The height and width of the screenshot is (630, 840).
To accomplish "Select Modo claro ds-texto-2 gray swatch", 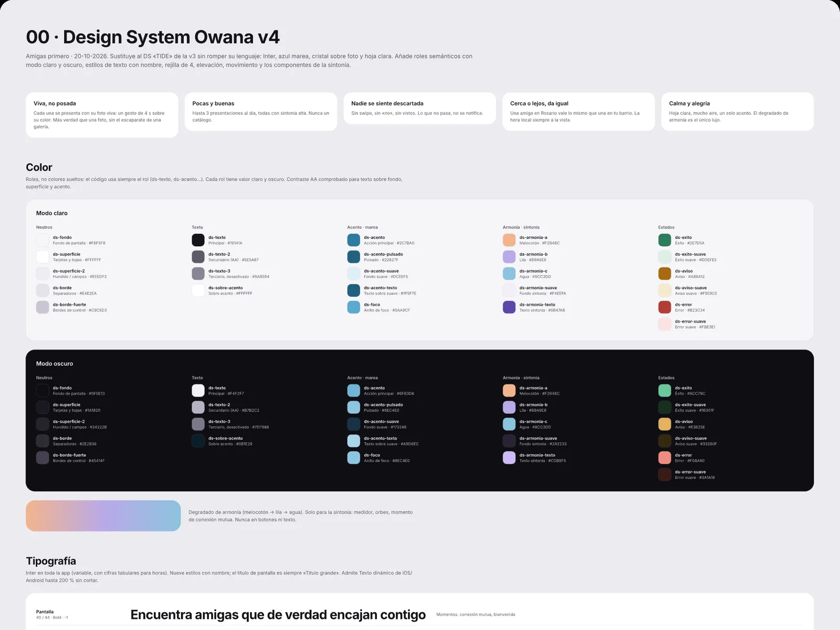I will click(x=198, y=257).
